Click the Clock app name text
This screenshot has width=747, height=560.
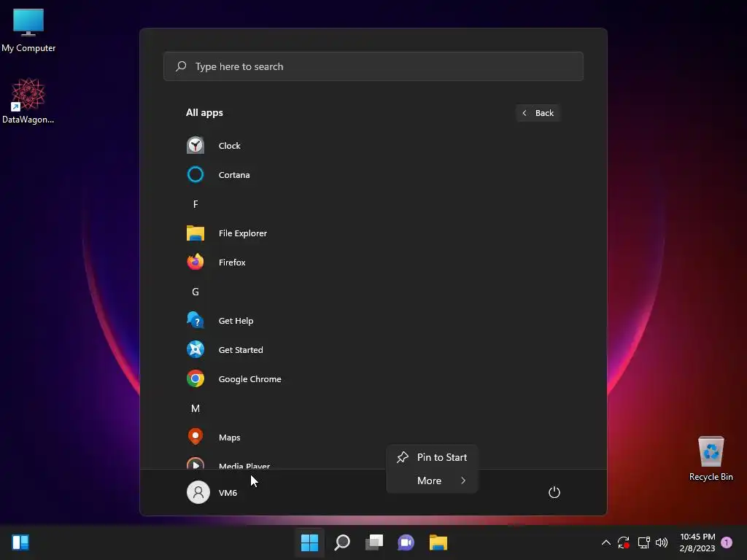pos(229,146)
